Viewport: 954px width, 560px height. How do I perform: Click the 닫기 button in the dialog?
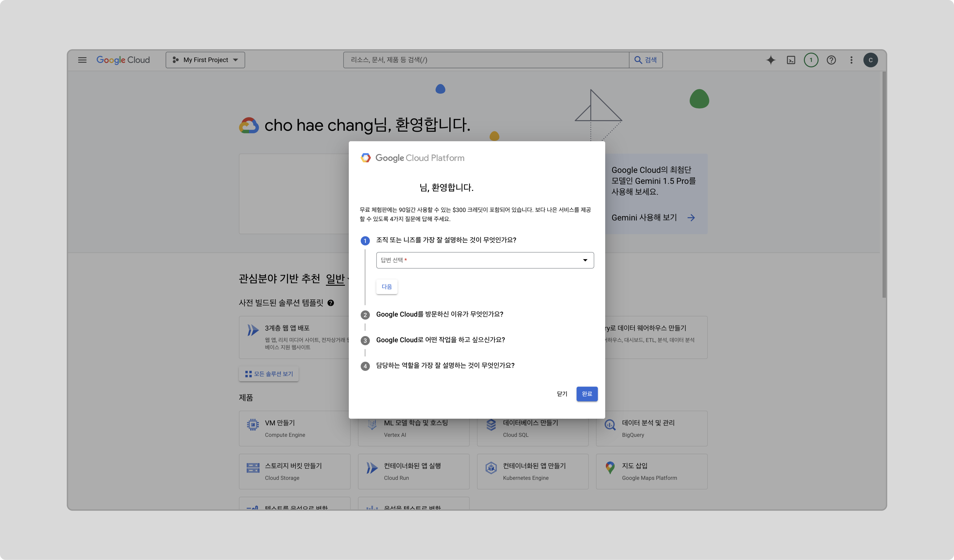tap(562, 394)
